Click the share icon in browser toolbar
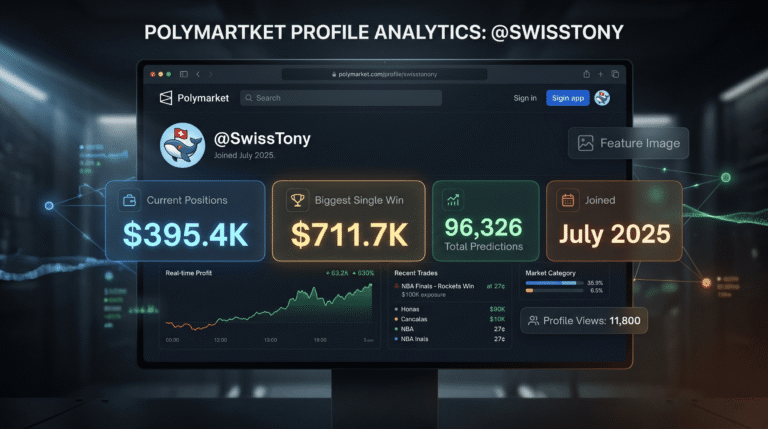The image size is (768, 429). 586,74
